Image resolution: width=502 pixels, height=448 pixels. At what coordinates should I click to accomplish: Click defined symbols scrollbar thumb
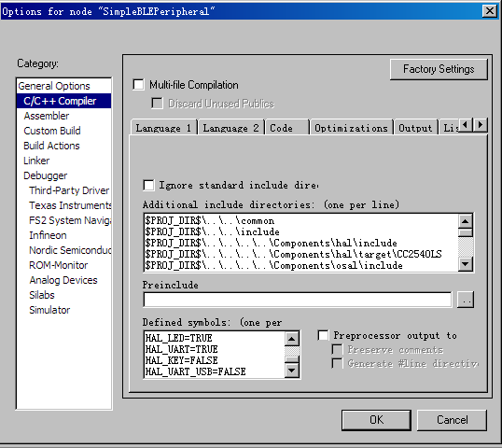[x=292, y=359]
